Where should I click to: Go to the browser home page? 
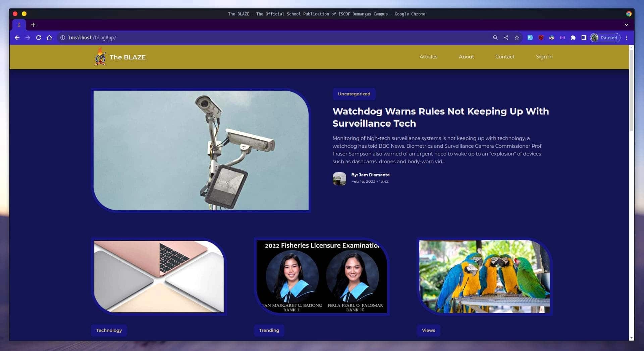click(49, 38)
